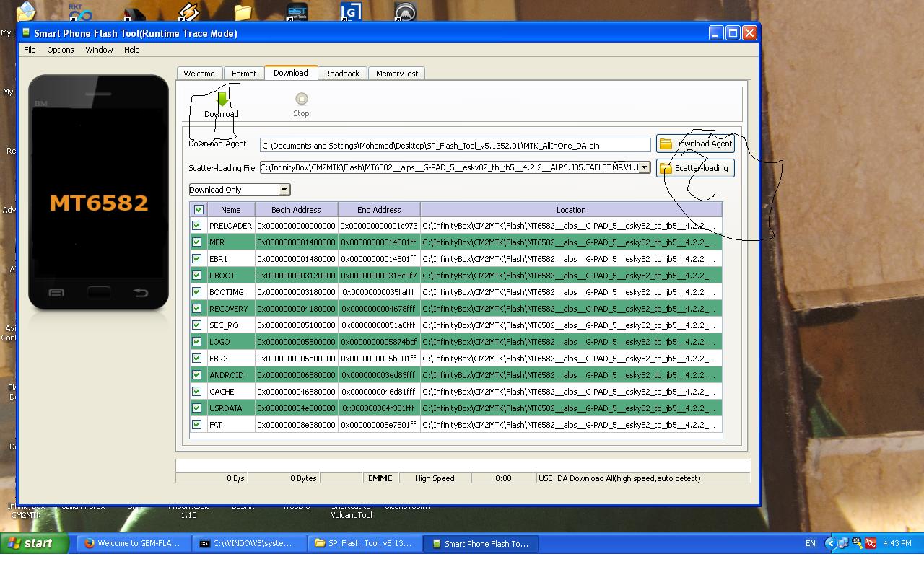The image size is (924, 585).
Task: Click the End Address column header
Action: (379, 210)
